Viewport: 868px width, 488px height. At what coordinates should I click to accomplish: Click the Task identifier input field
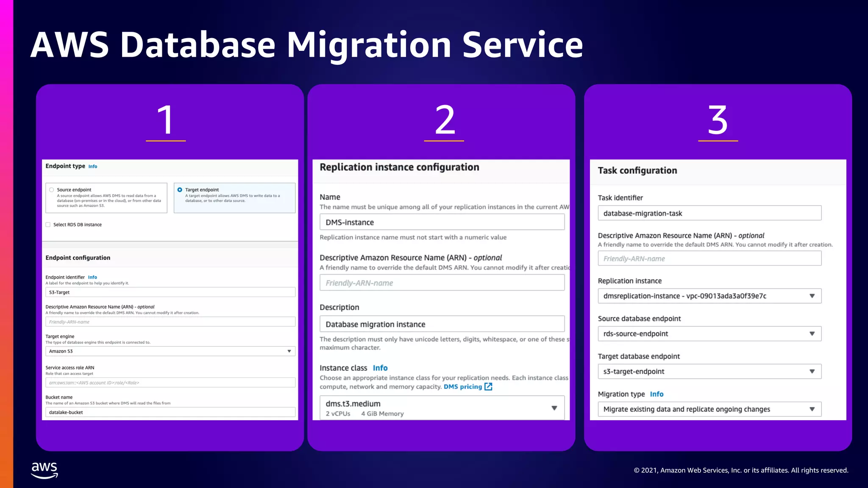coord(709,213)
